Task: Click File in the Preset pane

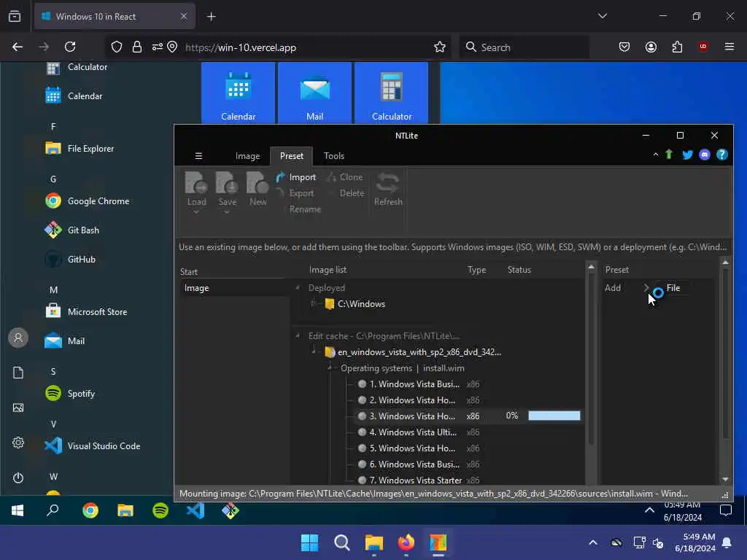Action: click(673, 287)
